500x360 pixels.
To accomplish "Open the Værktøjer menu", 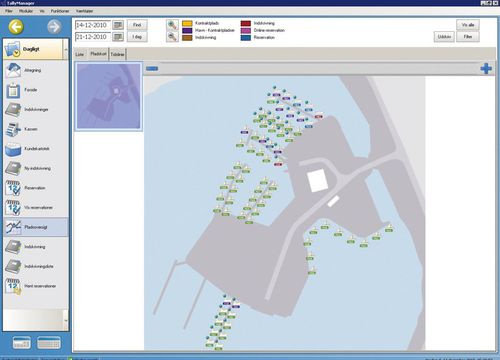I will (84, 11).
